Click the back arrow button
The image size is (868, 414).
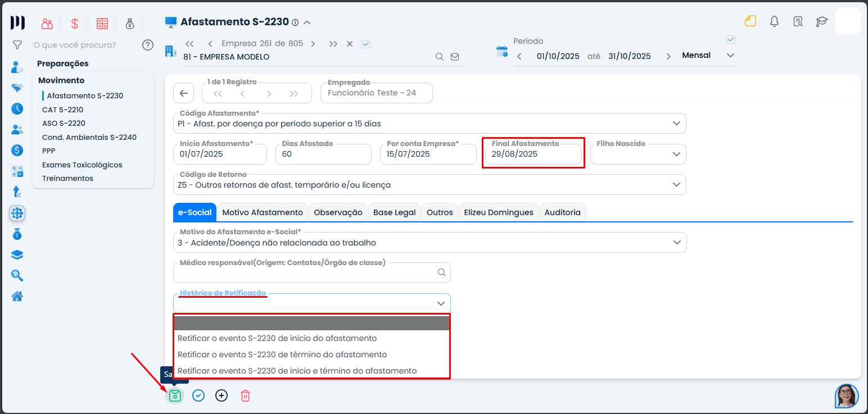coord(183,93)
